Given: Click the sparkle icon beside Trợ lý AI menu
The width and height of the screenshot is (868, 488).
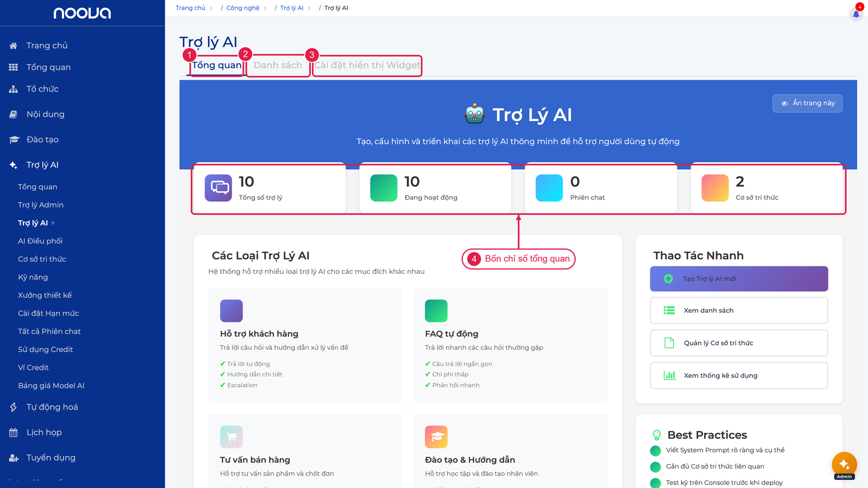Looking at the screenshot, I should [14, 165].
